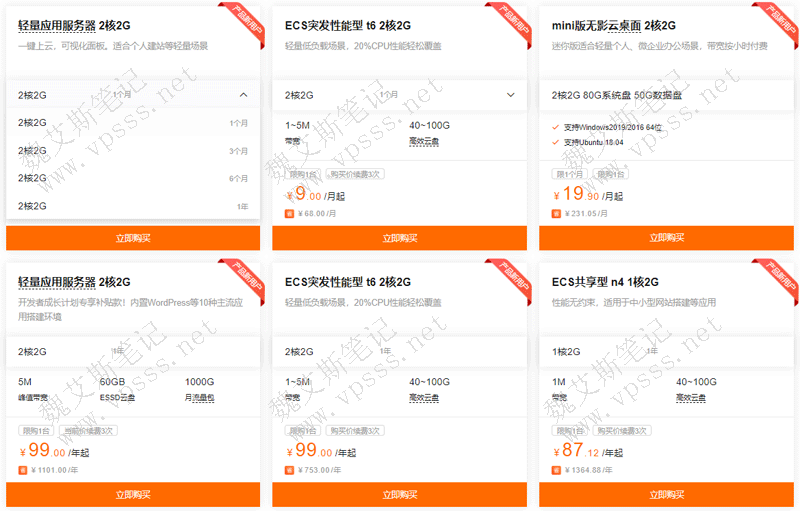The image size is (800, 511).
Task: Open the ECS共享型 n4 1核2G title
Action: [605, 282]
